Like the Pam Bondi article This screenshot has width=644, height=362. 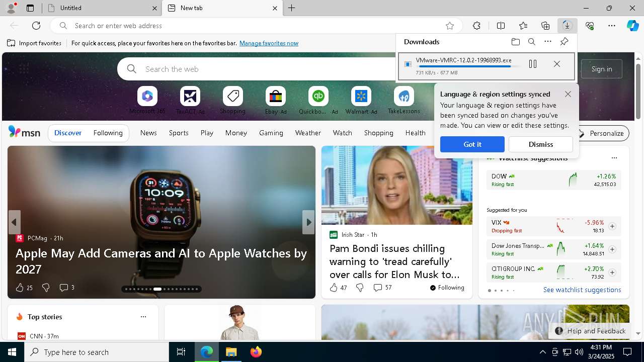[334, 288]
